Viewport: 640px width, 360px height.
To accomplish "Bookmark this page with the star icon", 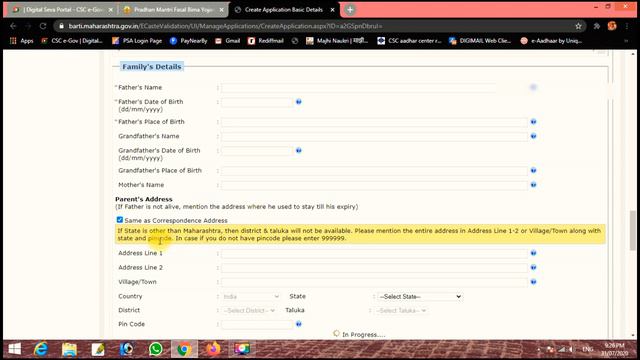I will point(578,26).
